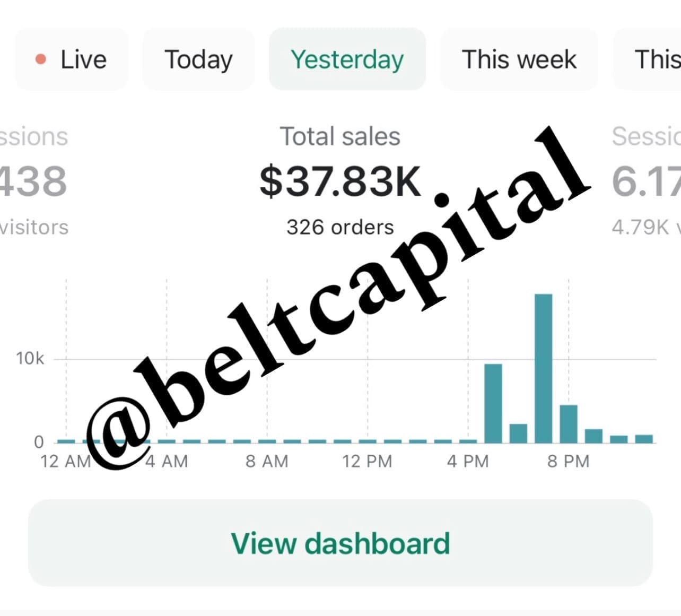Tap the 4 PM axis label
681x616 pixels.
tap(468, 461)
